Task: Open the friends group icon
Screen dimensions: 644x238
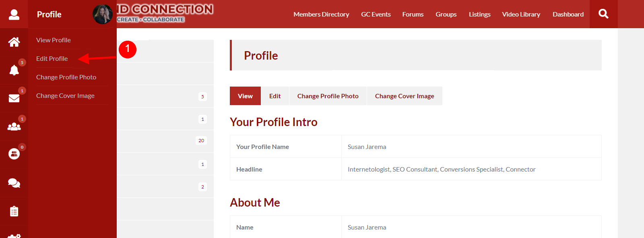Action: click(14, 126)
